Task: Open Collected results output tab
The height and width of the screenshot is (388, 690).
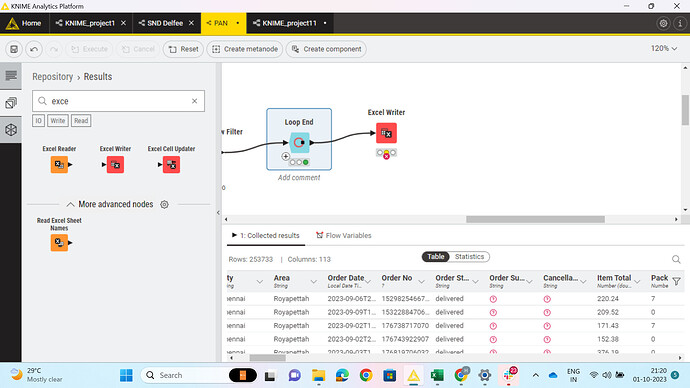Action: point(266,235)
